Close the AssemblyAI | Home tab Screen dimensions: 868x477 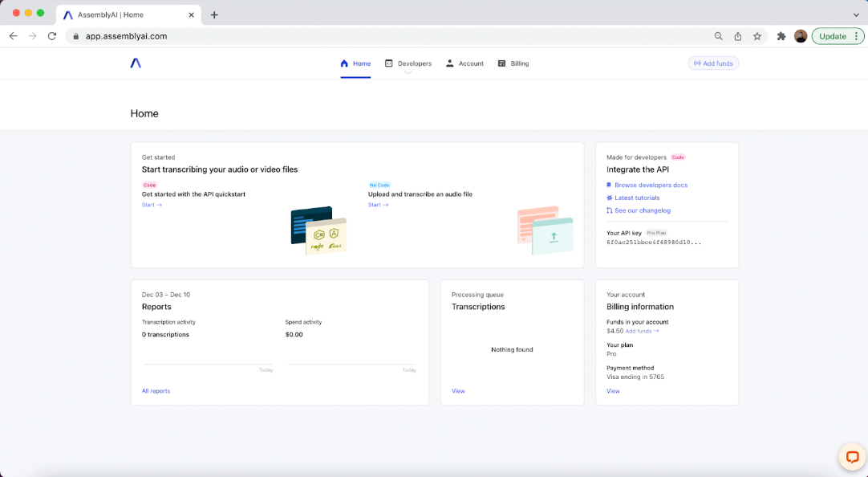[x=191, y=15]
